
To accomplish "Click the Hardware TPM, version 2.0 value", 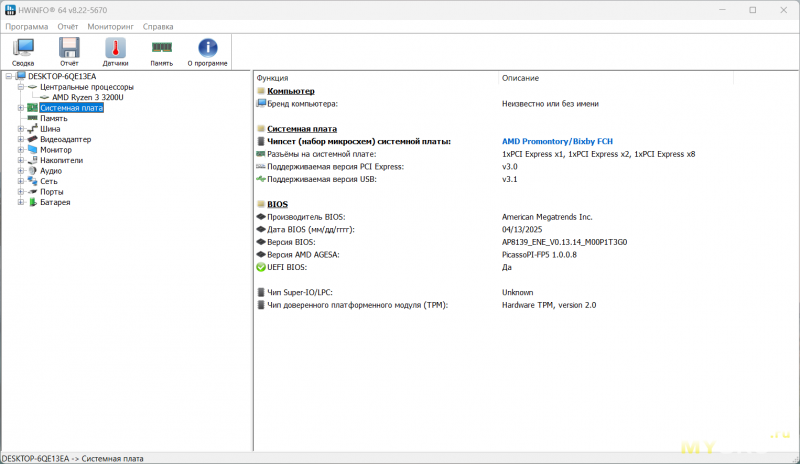I will (x=549, y=305).
